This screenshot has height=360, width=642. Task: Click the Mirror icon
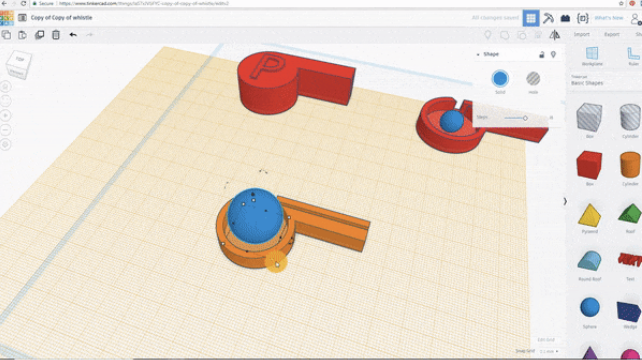555,35
